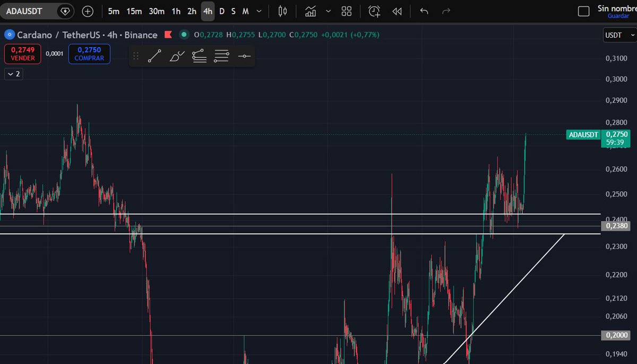Select the horizontal line tool
Image resolution: width=637 pixels, height=364 pixels.
244,56
